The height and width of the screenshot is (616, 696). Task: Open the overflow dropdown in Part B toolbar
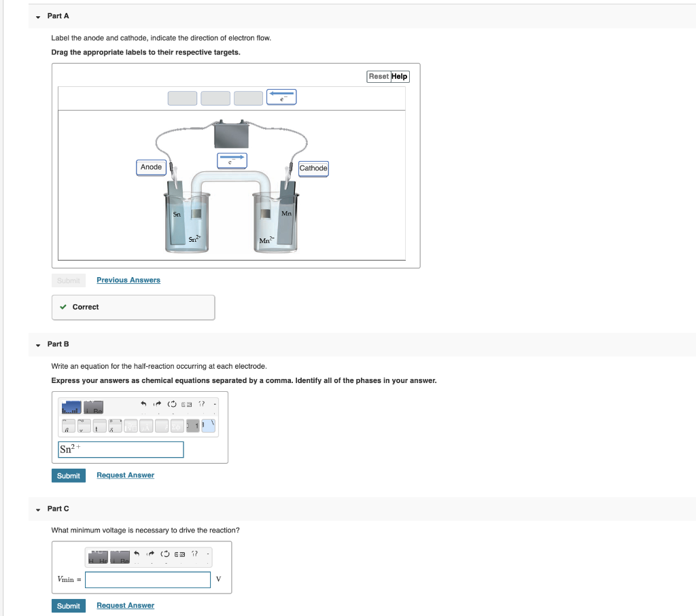click(x=215, y=403)
